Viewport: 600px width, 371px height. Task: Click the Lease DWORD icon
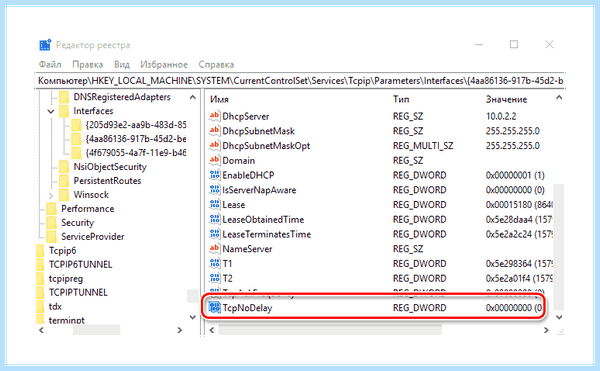click(x=214, y=204)
